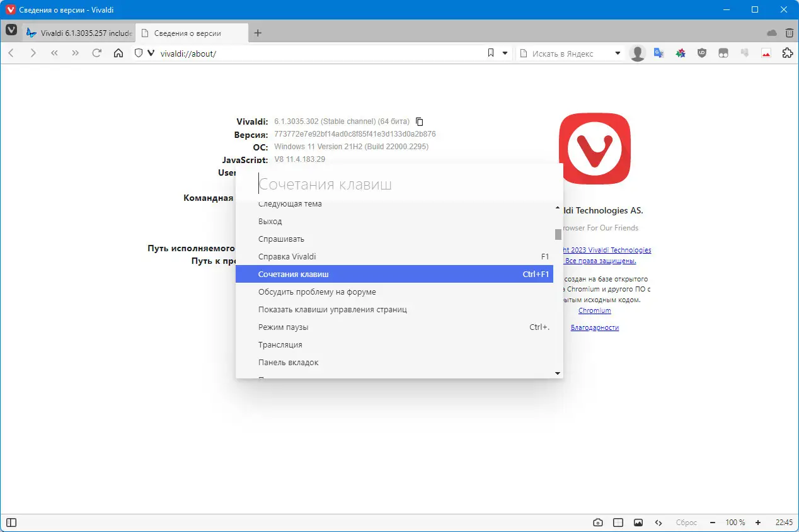Click the colorful star extension icon
The width and height of the screenshot is (799, 532).
pyautogui.click(x=681, y=54)
